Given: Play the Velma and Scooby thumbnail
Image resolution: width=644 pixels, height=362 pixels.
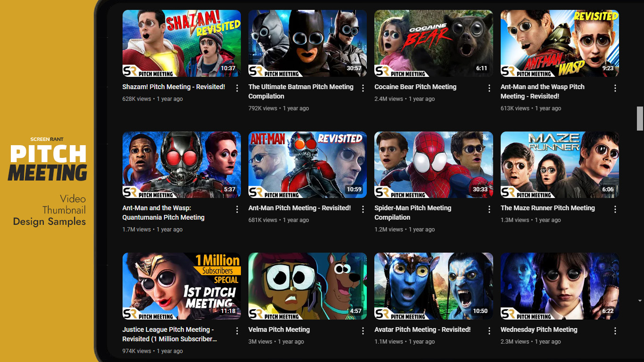Looking at the screenshot, I should (307, 286).
